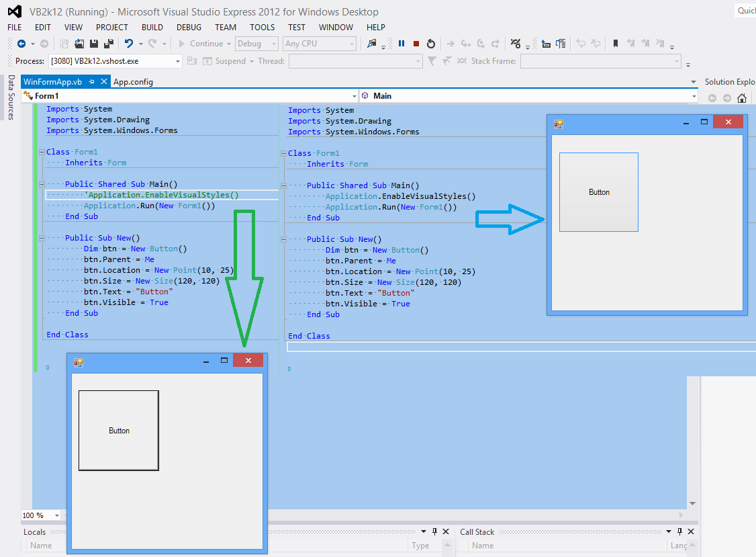
Task: Click the Navigate Backward arrow icon
Action: (x=21, y=44)
